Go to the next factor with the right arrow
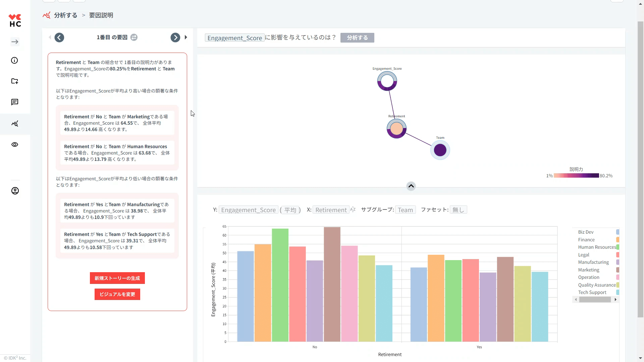Viewport: 644px width, 362px height. click(x=175, y=38)
